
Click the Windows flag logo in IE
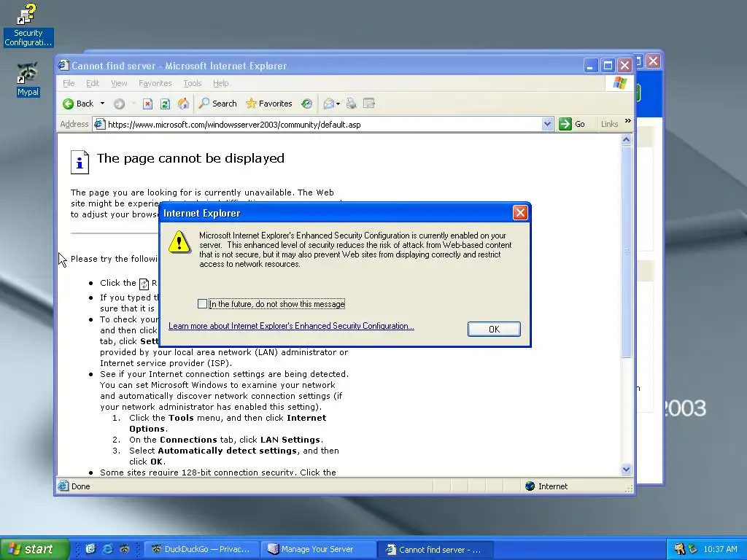(620, 83)
